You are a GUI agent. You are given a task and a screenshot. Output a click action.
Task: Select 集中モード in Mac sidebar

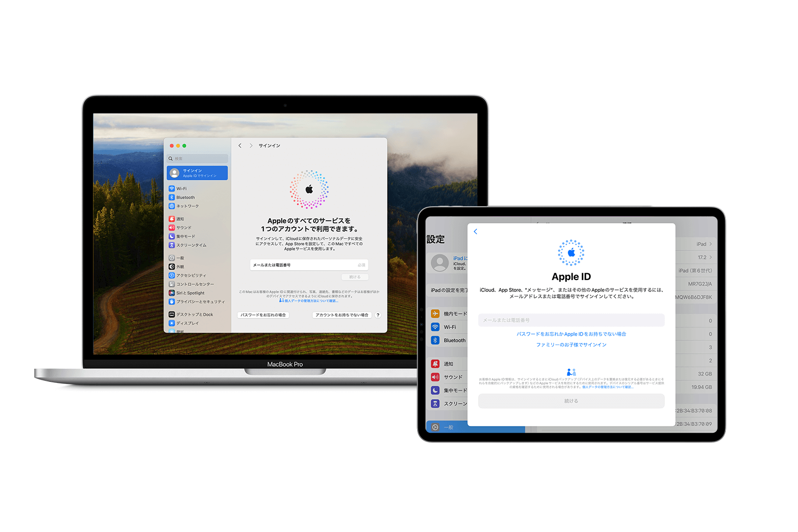[x=185, y=236]
